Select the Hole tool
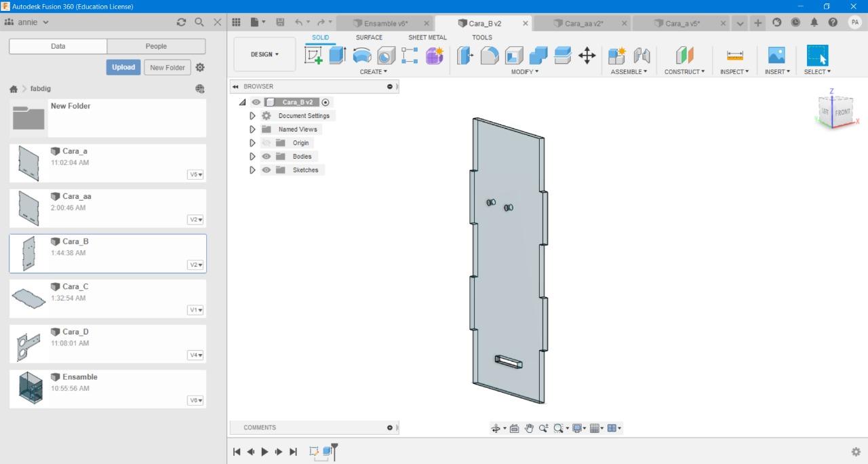868x464 pixels. pyautogui.click(x=386, y=56)
